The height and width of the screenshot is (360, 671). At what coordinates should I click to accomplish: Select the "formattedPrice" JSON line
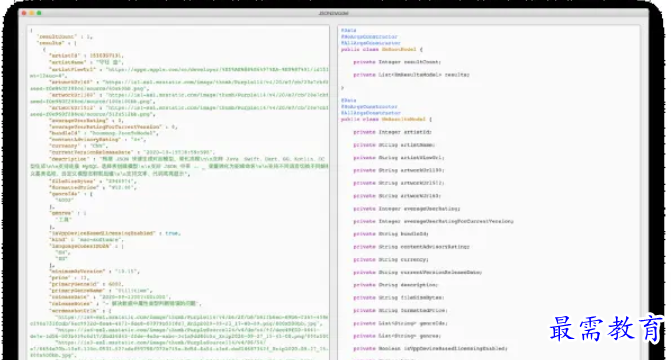point(93,187)
